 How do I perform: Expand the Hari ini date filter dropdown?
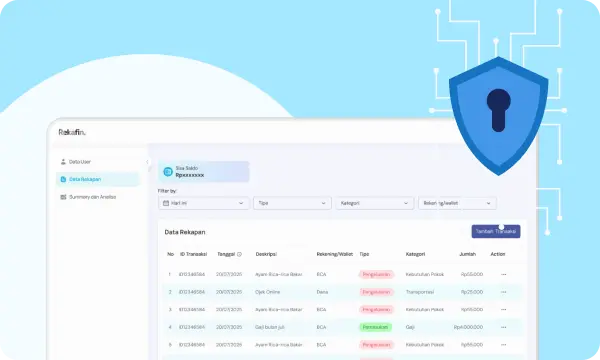tap(203, 203)
